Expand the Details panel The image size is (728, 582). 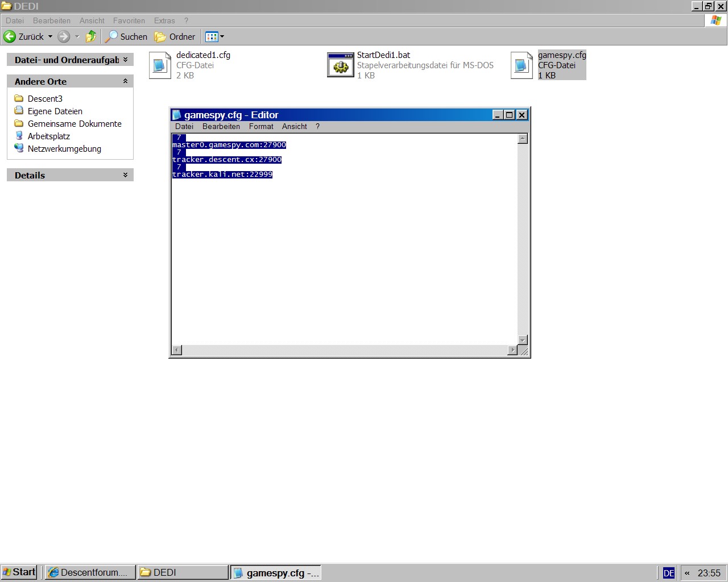point(125,175)
